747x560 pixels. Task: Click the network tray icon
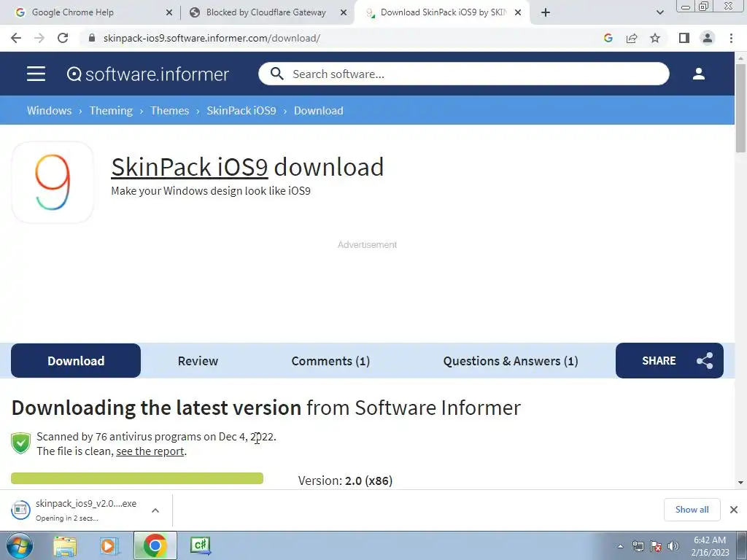click(638, 546)
